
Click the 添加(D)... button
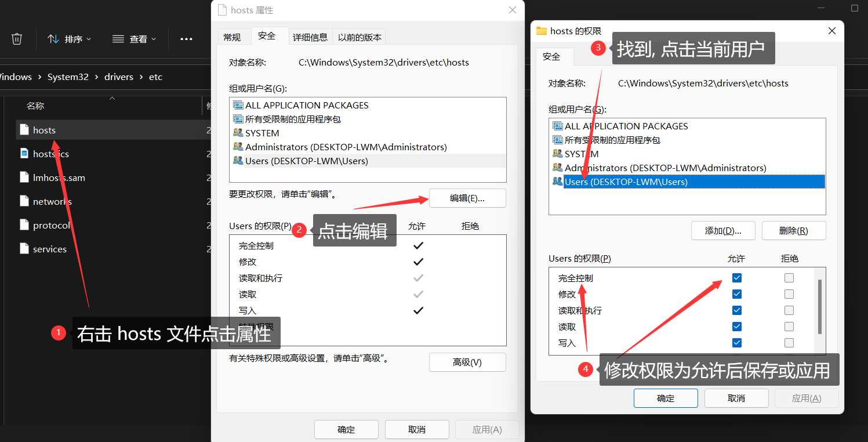pyautogui.click(x=723, y=230)
